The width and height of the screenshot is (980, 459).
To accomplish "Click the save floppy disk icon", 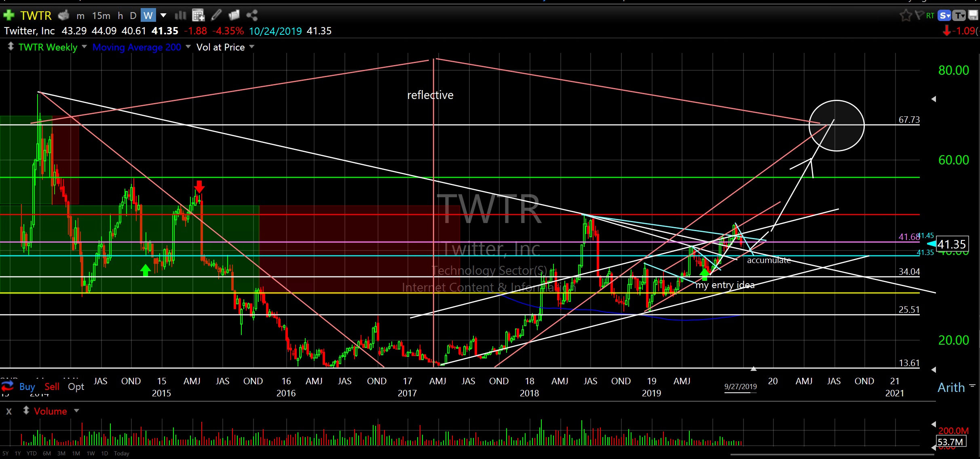I will [x=973, y=15].
